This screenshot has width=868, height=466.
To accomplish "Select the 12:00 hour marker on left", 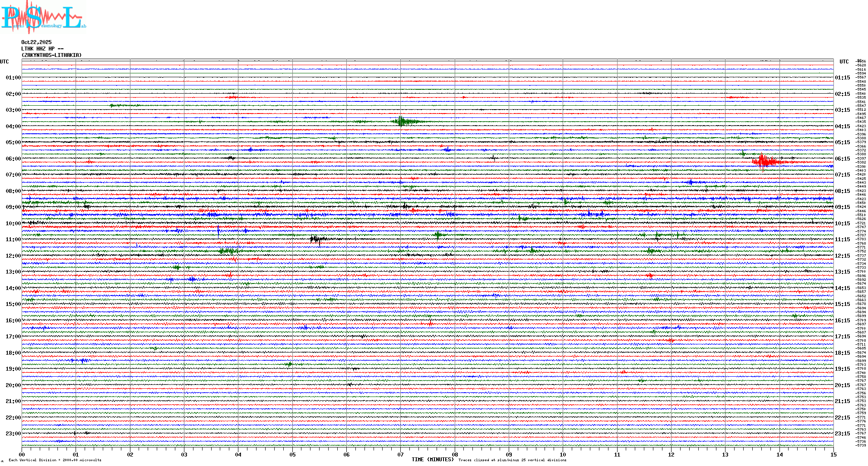I will point(13,256).
